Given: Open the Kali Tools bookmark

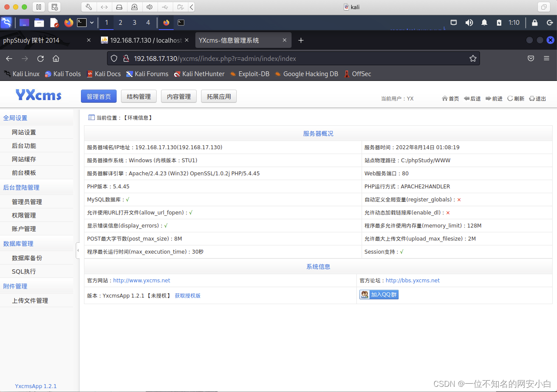Looking at the screenshot, I should (63, 74).
